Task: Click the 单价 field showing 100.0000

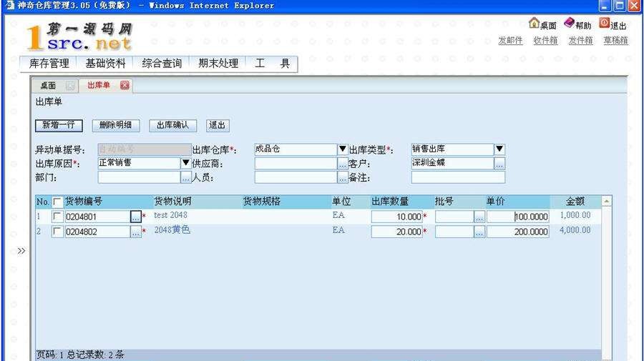Action: point(517,217)
